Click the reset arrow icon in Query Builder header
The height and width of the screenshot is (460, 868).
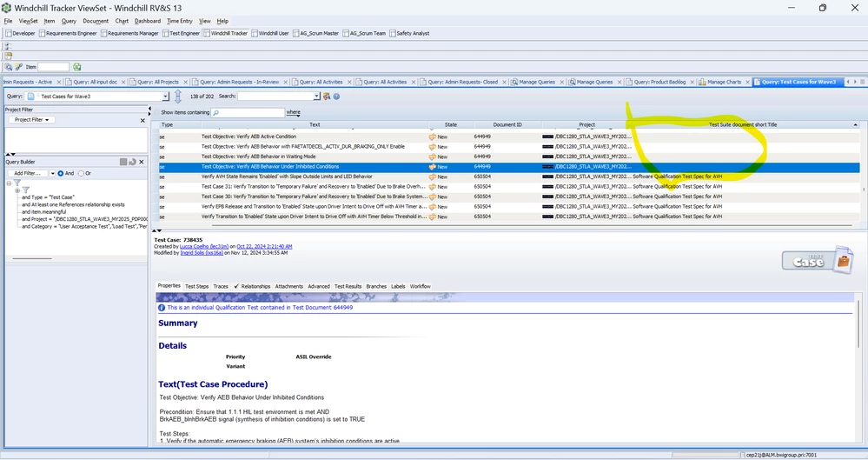pyautogui.click(x=132, y=162)
